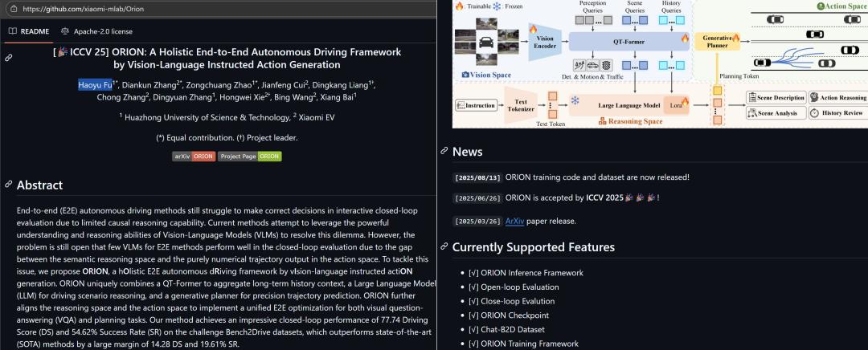Click the Generative Planner block in diagram
This screenshot has height=350, width=868.
pos(717,40)
